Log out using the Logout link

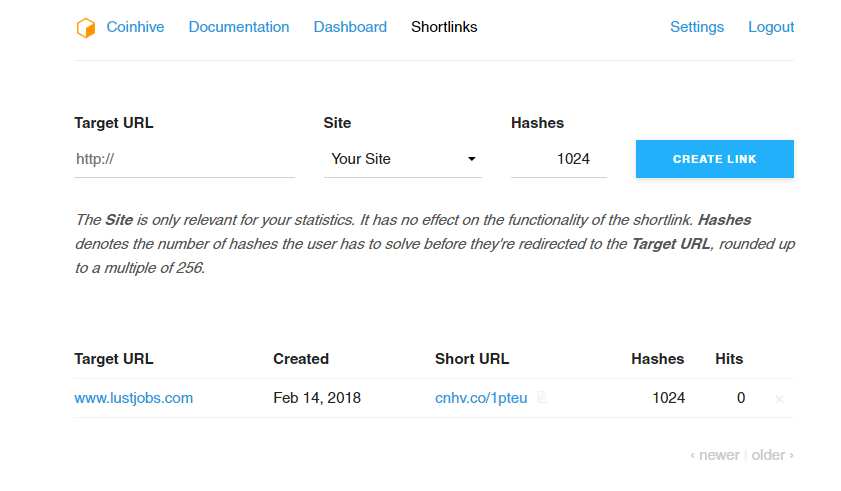click(x=771, y=27)
